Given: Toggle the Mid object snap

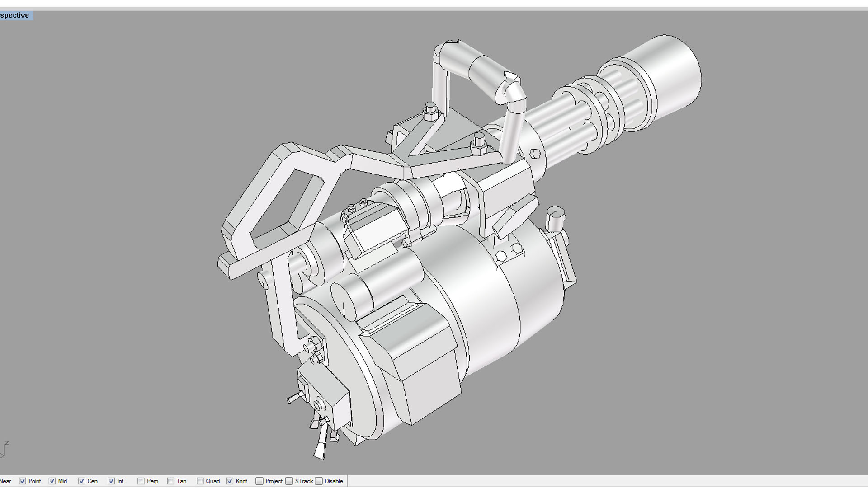Looking at the screenshot, I should (x=52, y=481).
